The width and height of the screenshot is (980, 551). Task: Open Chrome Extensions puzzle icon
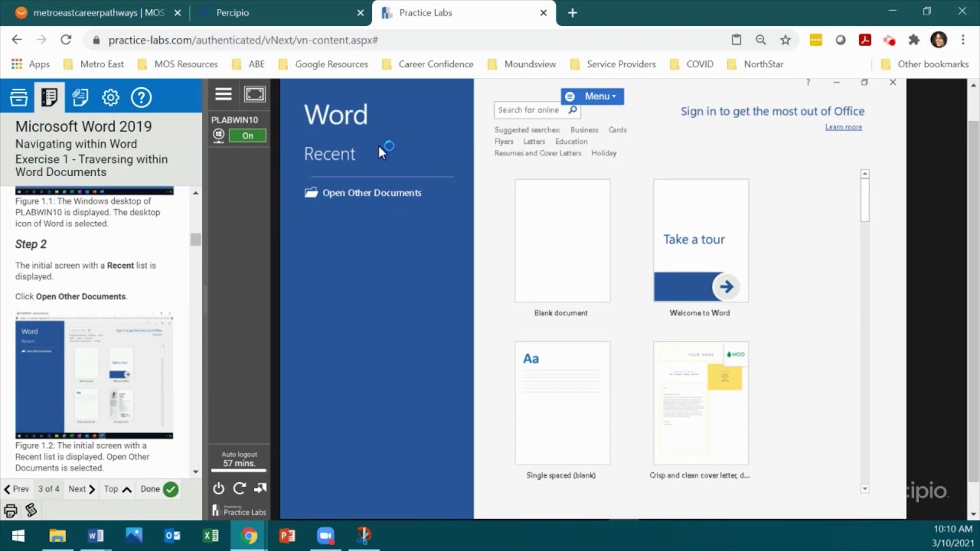[x=913, y=40]
